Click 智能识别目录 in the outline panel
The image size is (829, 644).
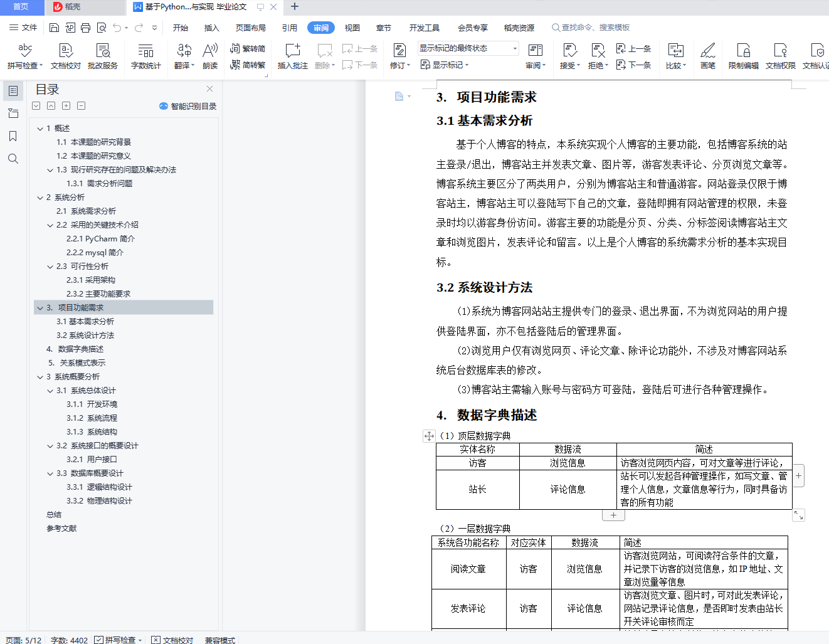tap(188, 106)
